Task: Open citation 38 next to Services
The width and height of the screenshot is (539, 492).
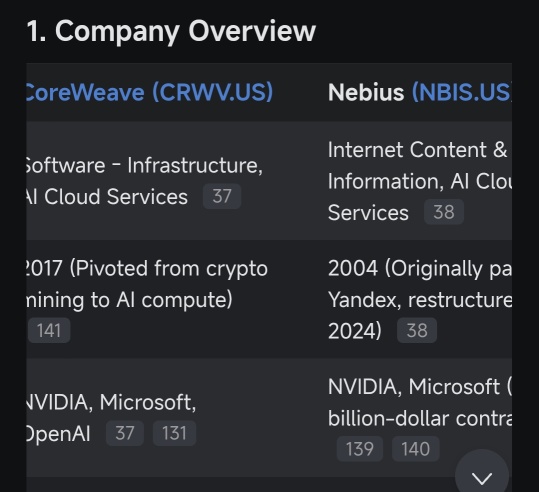Action: 444,212
